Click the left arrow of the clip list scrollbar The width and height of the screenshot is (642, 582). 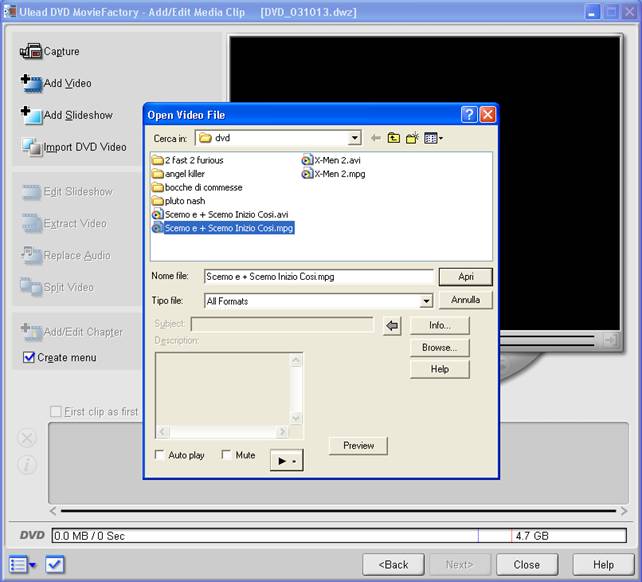pos(53,511)
